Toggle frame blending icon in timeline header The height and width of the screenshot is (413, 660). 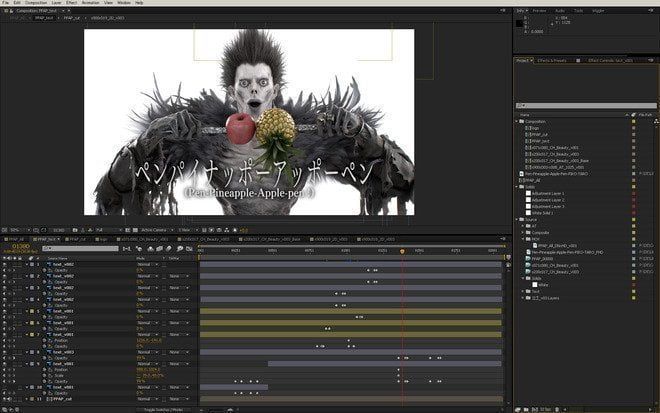click(x=160, y=248)
